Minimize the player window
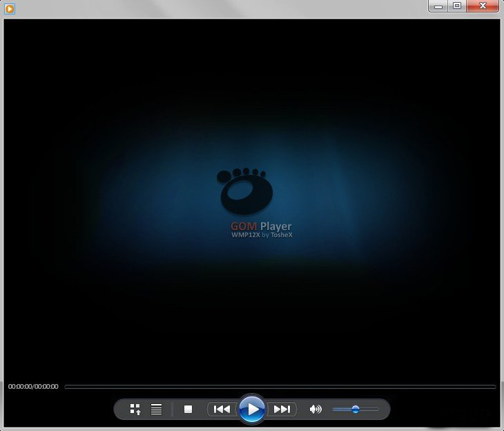Viewport: 504px width, 431px height. tap(438, 6)
